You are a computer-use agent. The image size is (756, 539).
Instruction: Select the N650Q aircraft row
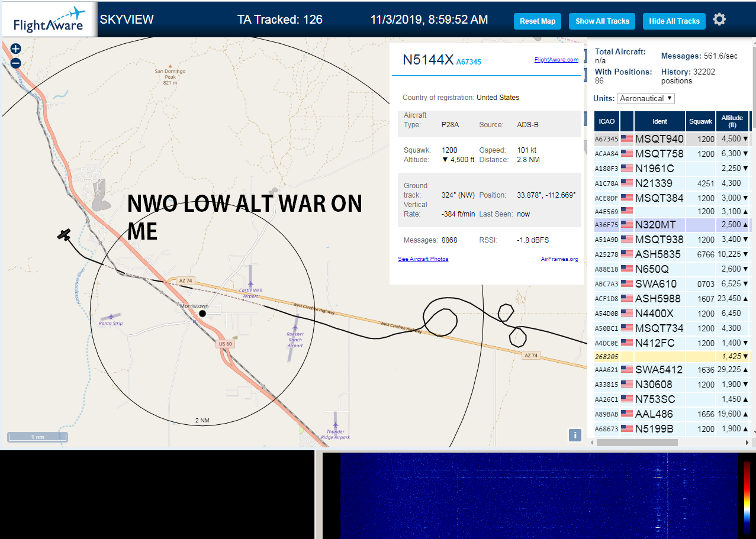(672, 269)
